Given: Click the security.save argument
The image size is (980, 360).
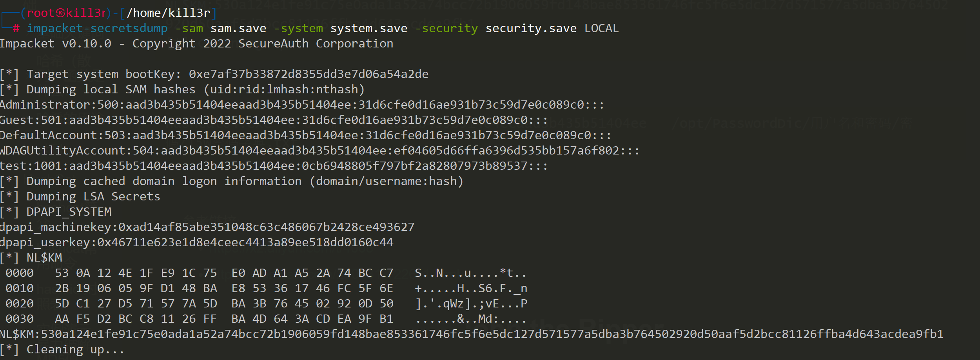Looking at the screenshot, I should [x=531, y=28].
